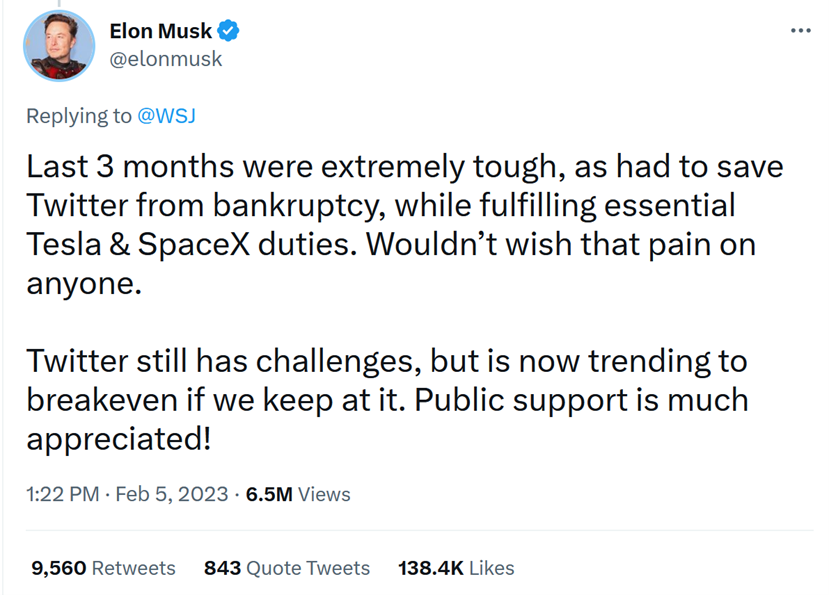Click the 1:22 PM timestamp
Image resolution: width=829 pixels, height=595 pixels.
tap(64, 494)
